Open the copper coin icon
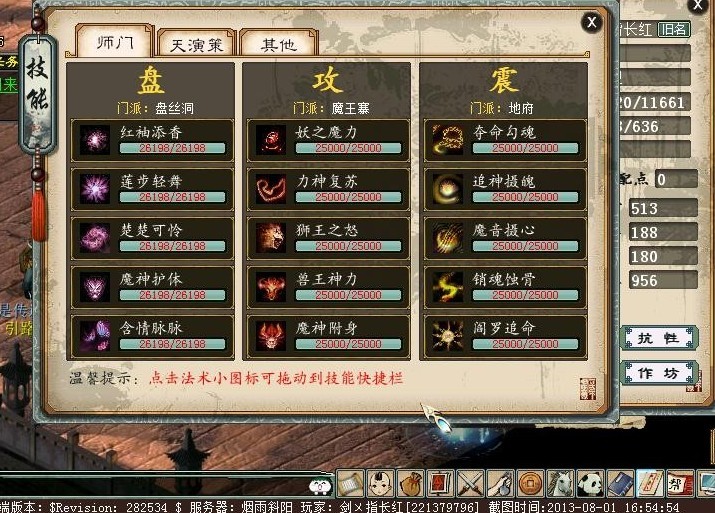This screenshot has height=513, width=715. (x=530, y=483)
